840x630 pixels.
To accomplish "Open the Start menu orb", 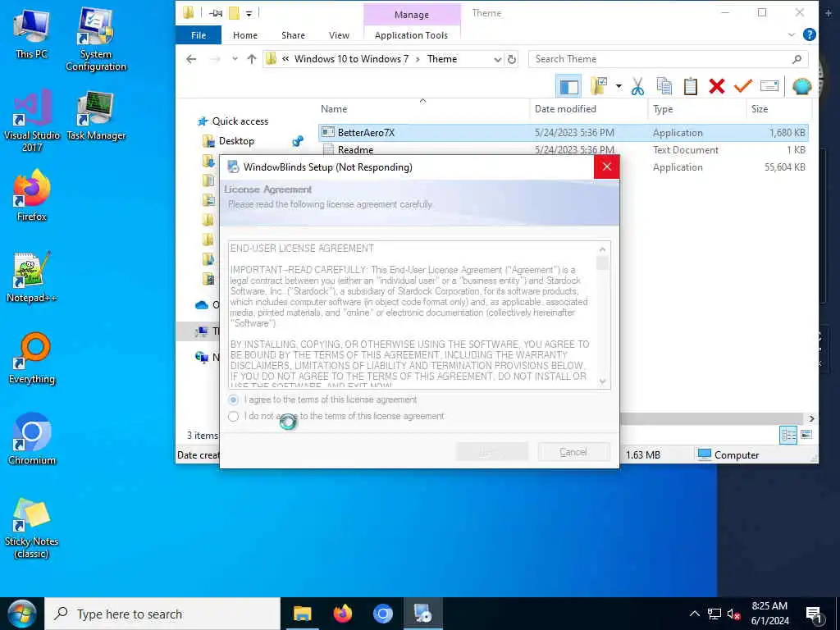I will click(x=22, y=614).
